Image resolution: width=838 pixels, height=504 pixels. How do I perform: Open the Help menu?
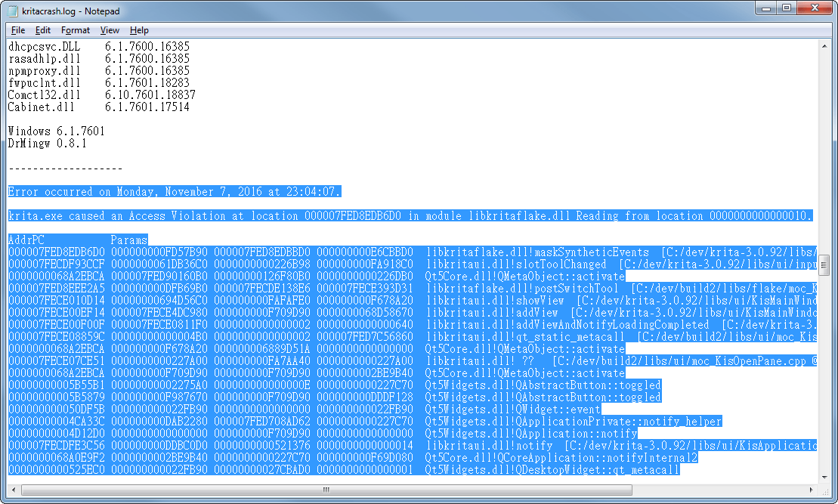coord(139,29)
